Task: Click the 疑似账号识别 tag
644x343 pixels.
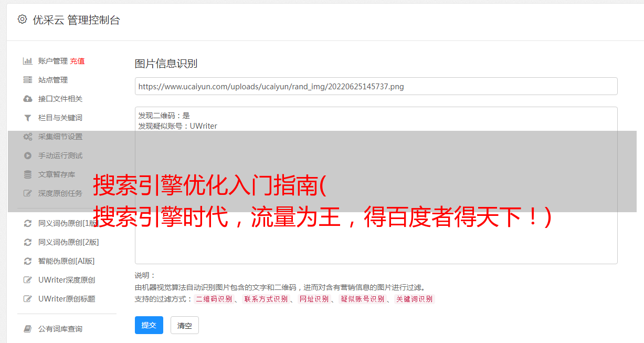Action: click(362, 299)
